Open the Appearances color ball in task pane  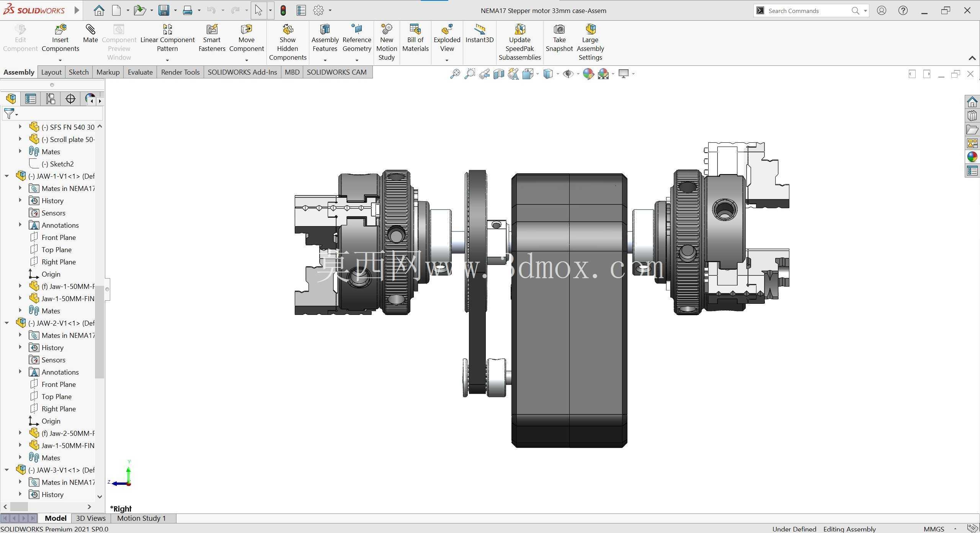(972, 157)
